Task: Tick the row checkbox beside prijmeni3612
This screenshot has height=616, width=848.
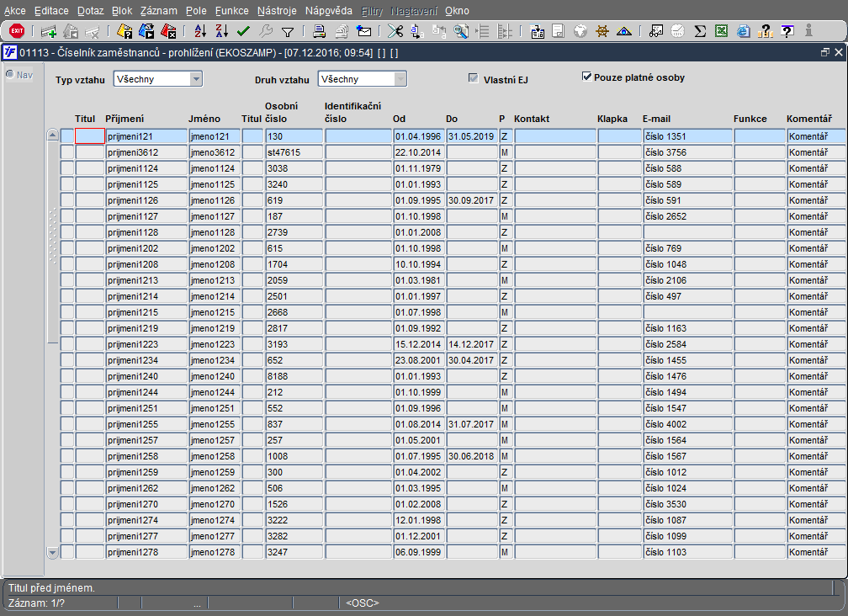Action: [67, 152]
